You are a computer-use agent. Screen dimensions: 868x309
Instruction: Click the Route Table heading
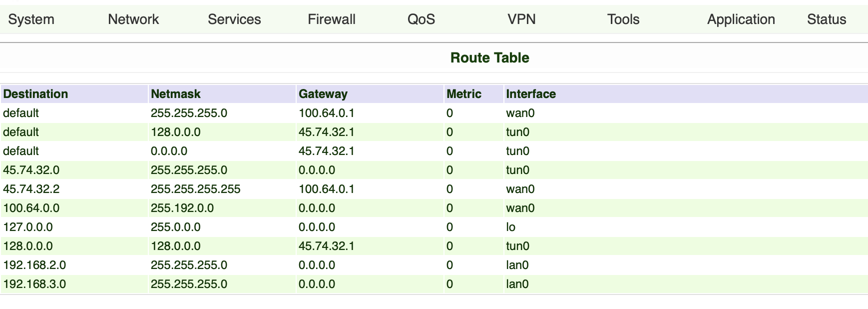click(489, 58)
